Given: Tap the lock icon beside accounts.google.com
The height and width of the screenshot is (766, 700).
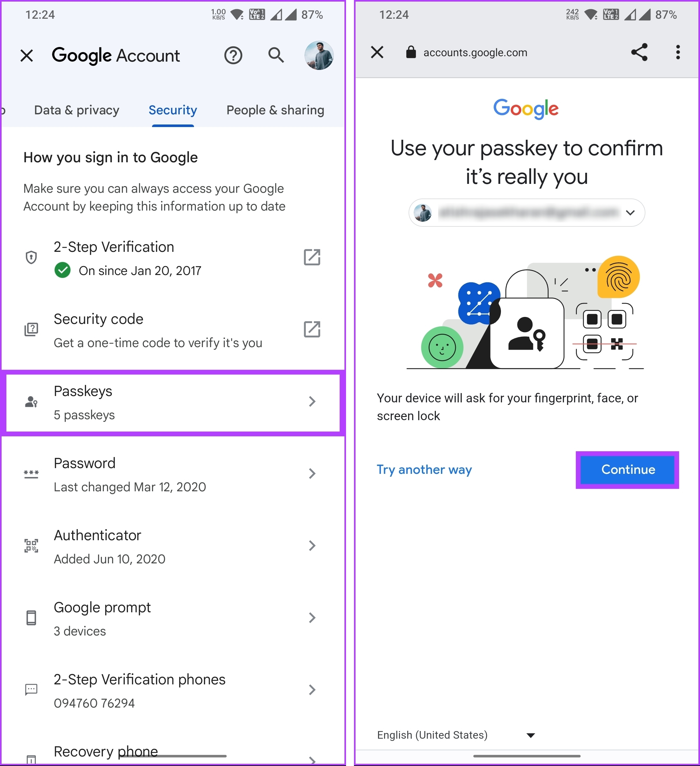Looking at the screenshot, I should [x=410, y=52].
